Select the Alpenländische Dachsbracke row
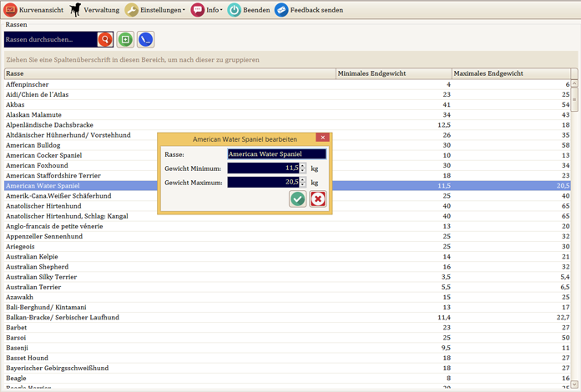This screenshot has height=392, width=581. [x=287, y=125]
